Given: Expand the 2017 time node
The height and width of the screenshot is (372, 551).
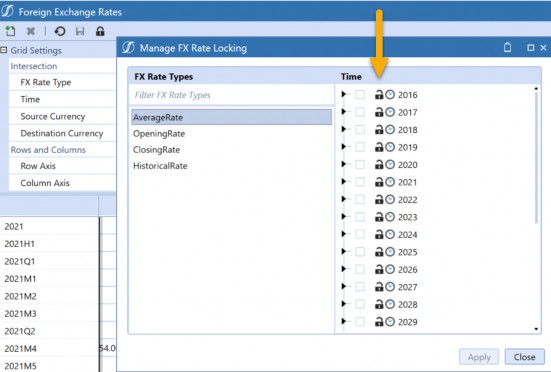Looking at the screenshot, I should click(344, 112).
